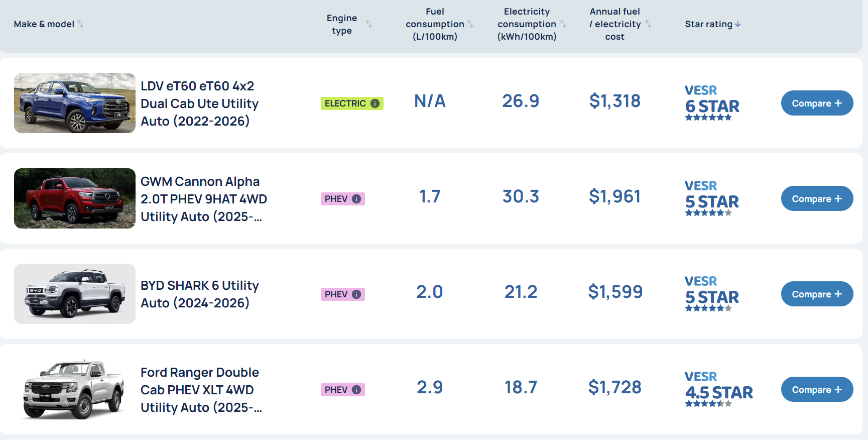Image resolution: width=868 pixels, height=440 pixels.
Task: Sort by Annual fuel cost arrows
Action: pyautogui.click(x=648, y=24)
